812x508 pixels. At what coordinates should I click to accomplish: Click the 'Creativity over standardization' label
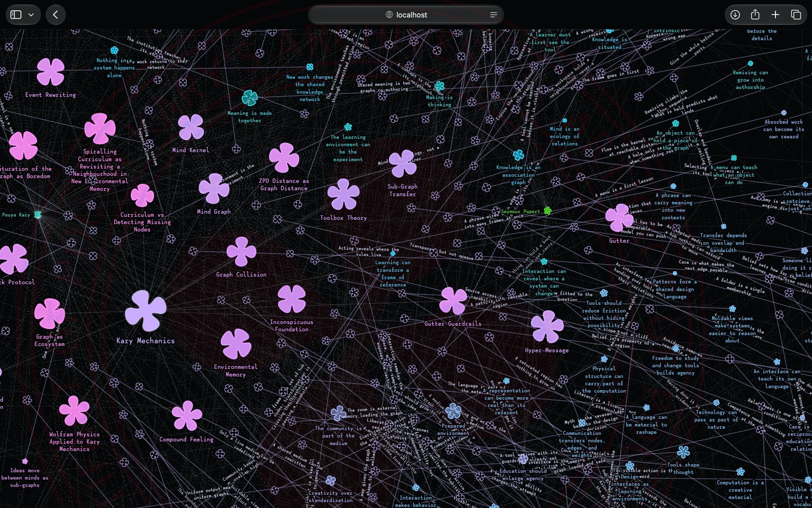[x=330, y=496]
